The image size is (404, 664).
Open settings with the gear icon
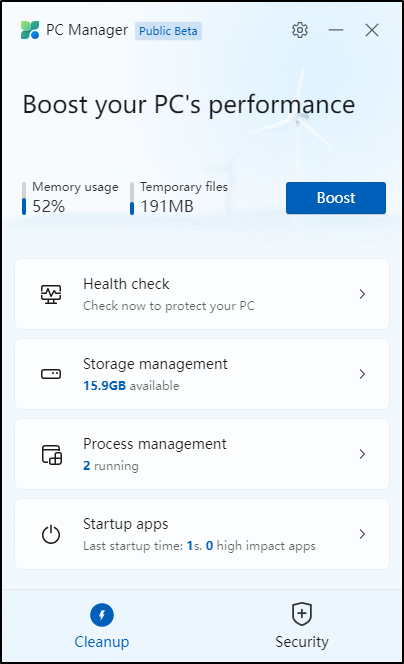point(300,30)
